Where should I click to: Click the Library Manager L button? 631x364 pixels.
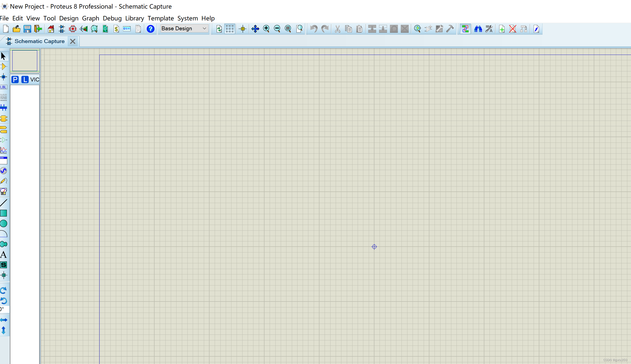[x=25, y=79]
